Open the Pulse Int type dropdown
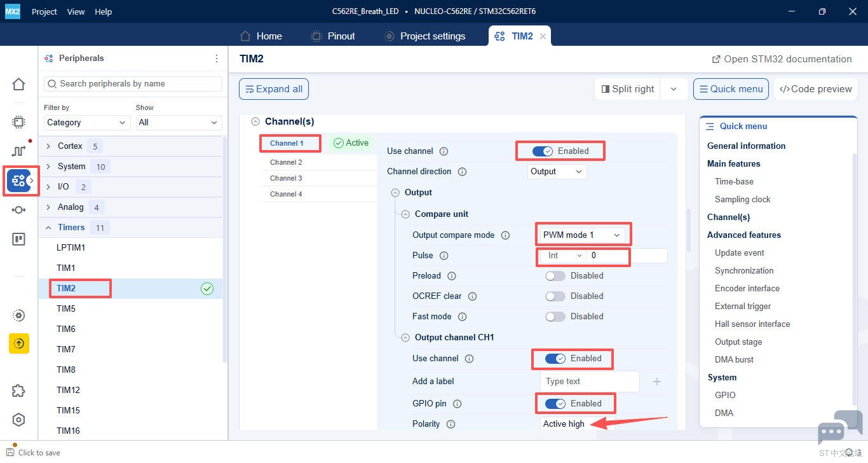The image size is (868, 463). coord(563,256)
